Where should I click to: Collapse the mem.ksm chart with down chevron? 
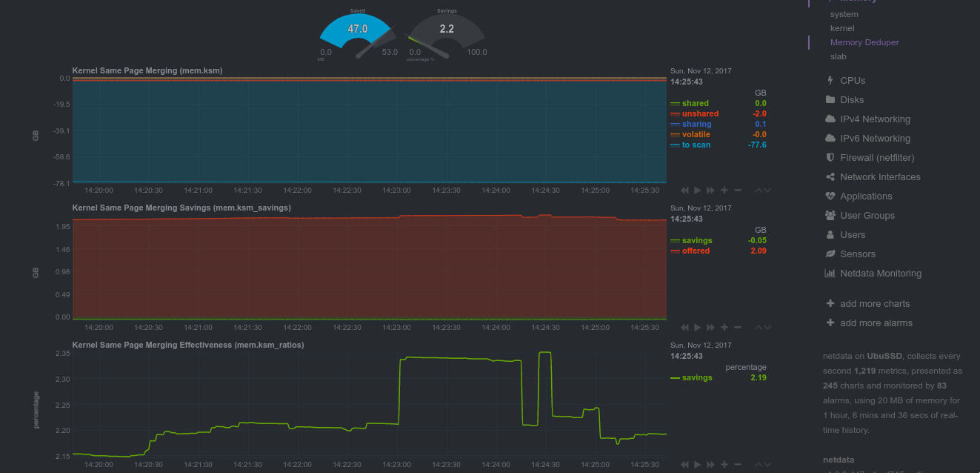coord(768,190)
